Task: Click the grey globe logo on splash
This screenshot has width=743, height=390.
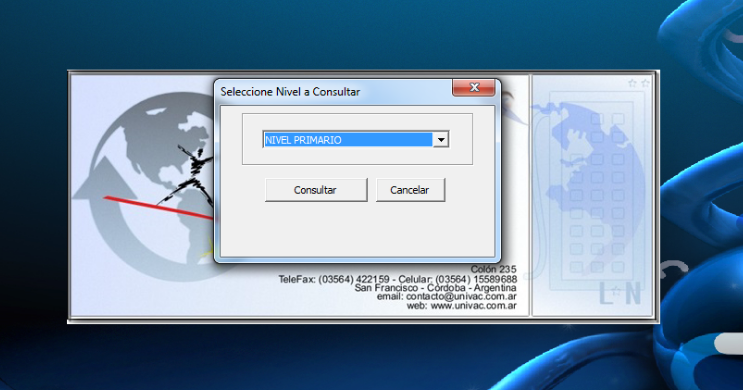Action: click(152, 186)
